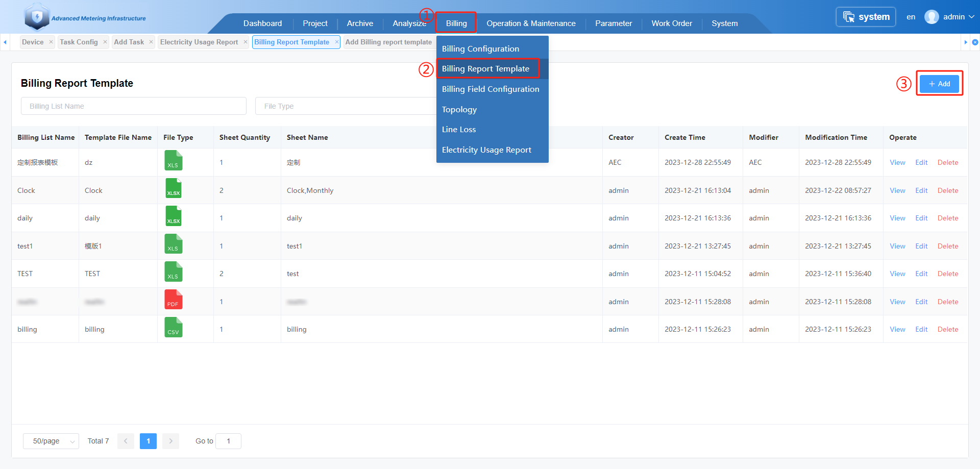Click sheet quantity 1 in daily row
This screenshot has height=469, width=980.
(221, 218)
